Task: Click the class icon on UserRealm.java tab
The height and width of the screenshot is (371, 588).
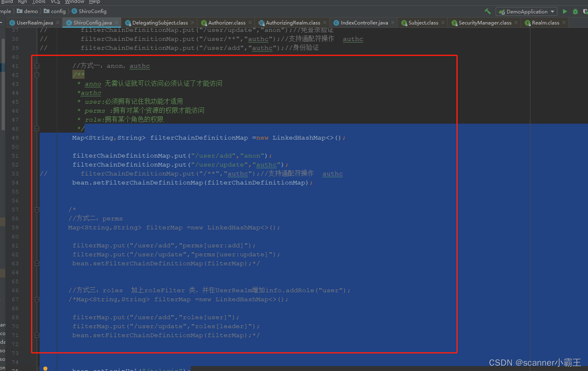Action: coord(12,23)
